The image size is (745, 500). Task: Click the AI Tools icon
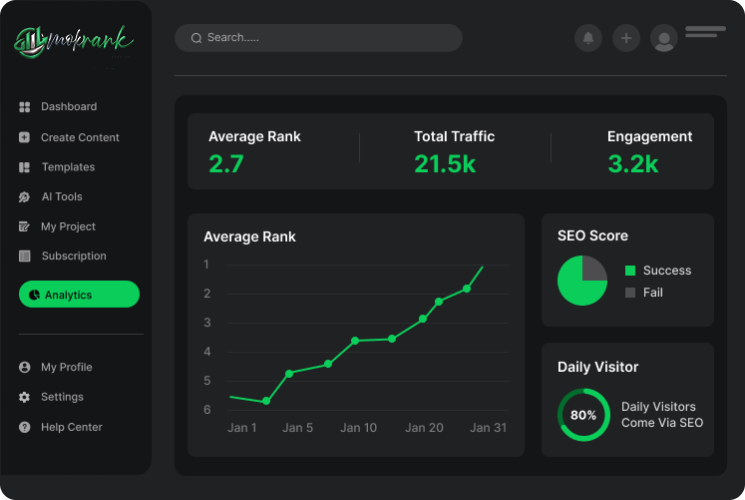(24, 197)
